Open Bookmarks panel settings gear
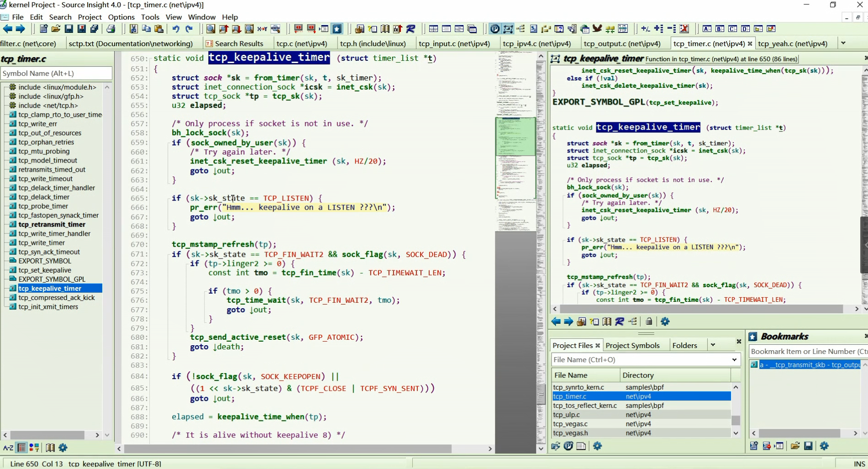868x469 pixels. pos(824,446)
